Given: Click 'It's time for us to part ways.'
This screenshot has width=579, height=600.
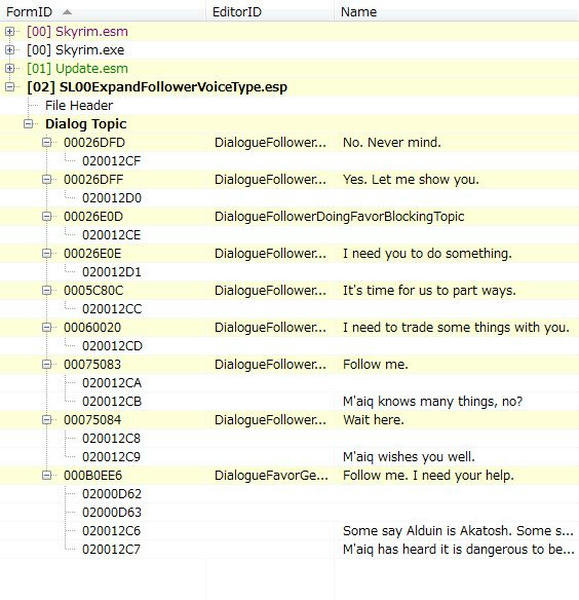Looking at the screenshot, I should 429,290.
